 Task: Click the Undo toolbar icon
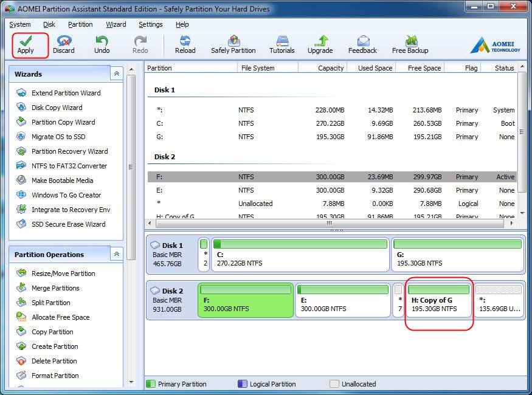(x=102, y=44)
